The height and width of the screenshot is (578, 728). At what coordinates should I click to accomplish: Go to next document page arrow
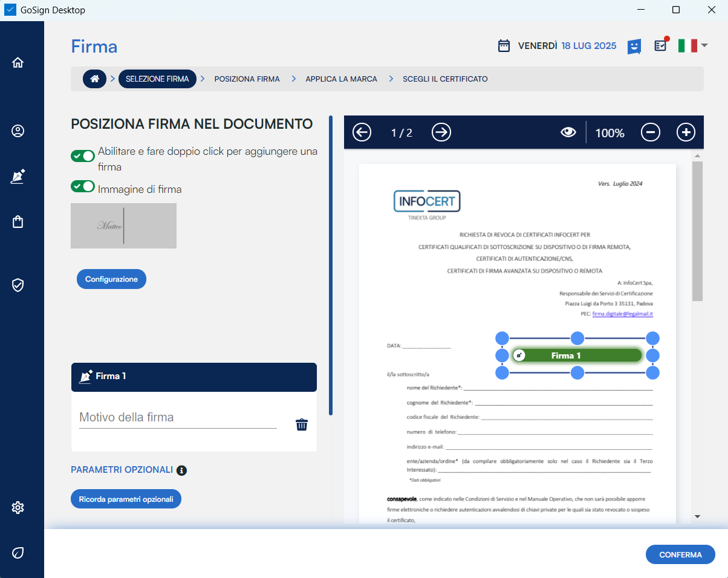pos(441,132)
